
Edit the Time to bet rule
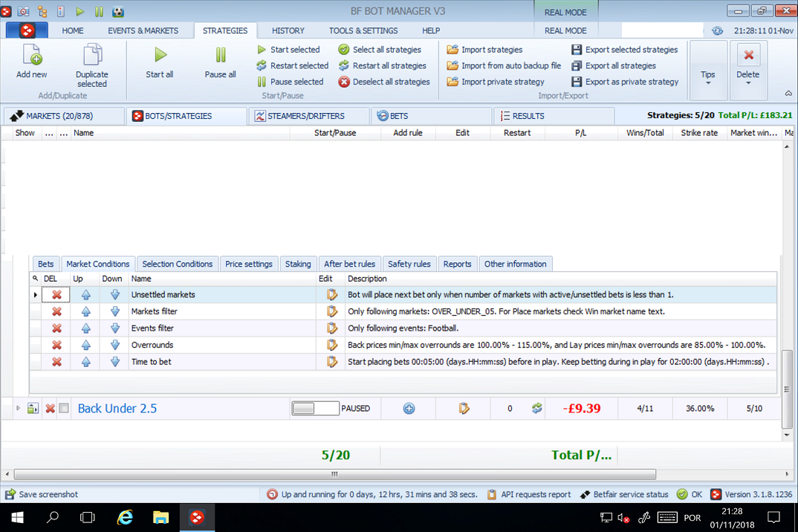tap(332, 362)
